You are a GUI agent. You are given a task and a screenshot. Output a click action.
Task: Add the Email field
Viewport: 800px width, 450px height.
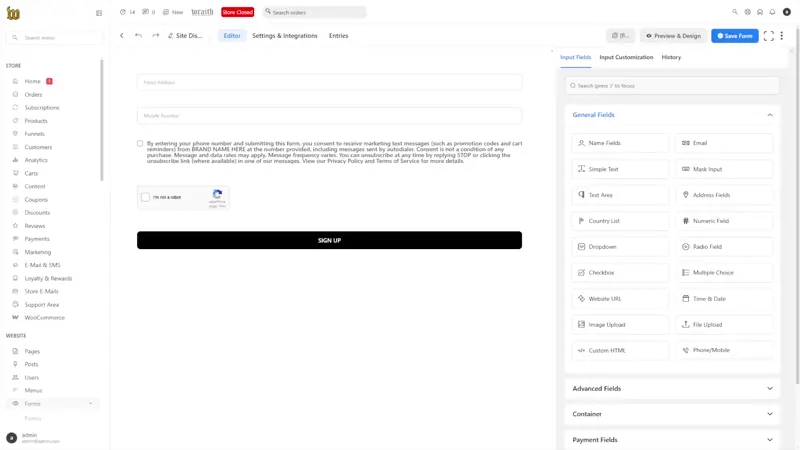(723, 143)
